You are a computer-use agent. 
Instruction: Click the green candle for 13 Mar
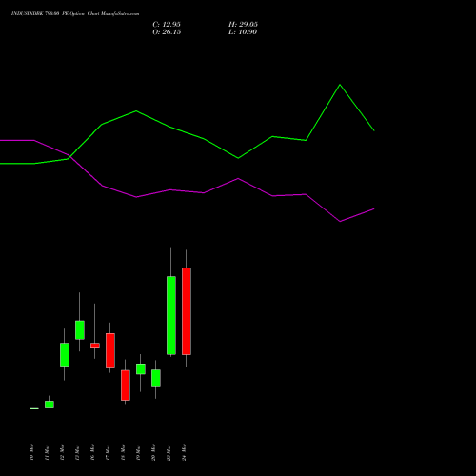coord(80,330)
